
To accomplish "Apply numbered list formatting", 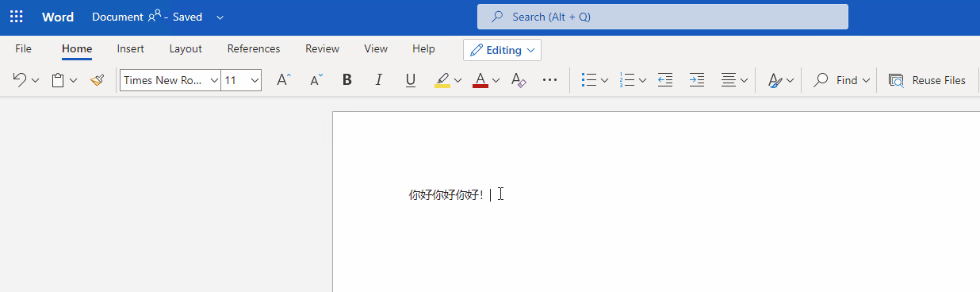I will point(627,80).
